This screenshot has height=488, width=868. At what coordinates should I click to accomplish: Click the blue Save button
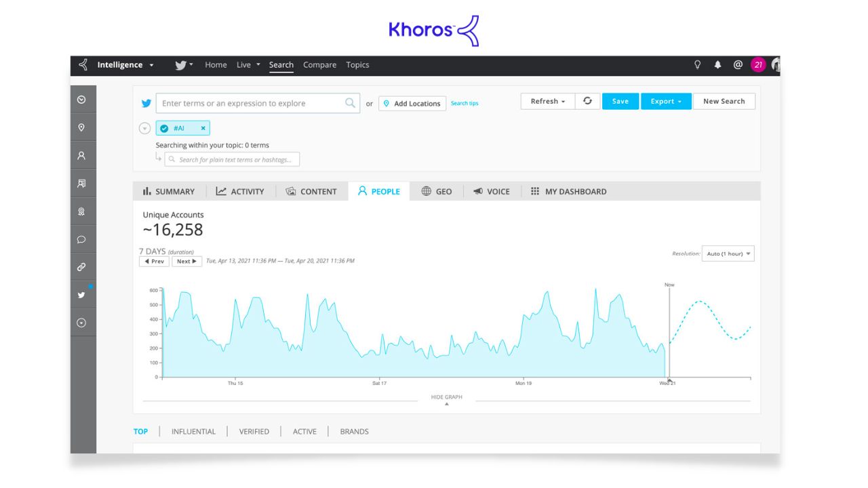pos(620,101)
